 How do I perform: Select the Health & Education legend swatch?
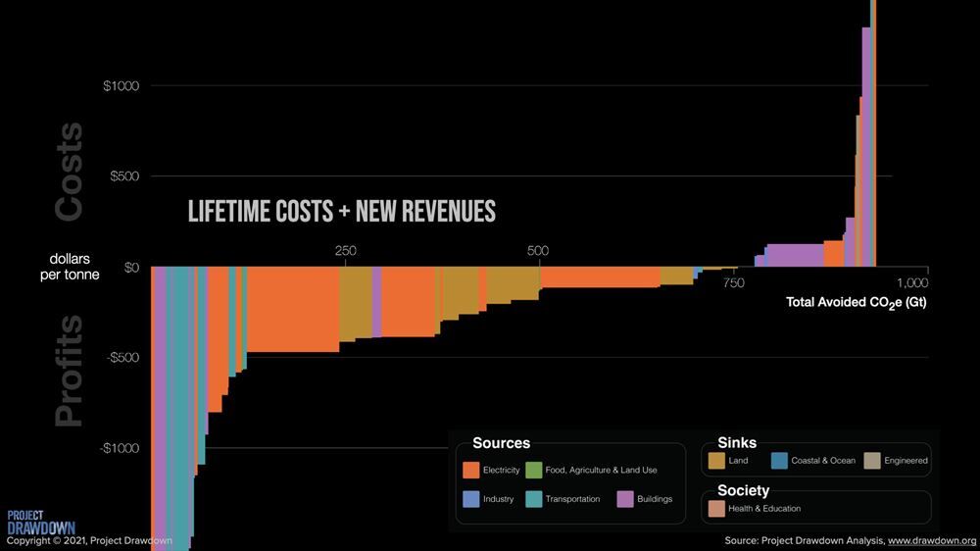(716, 509)
